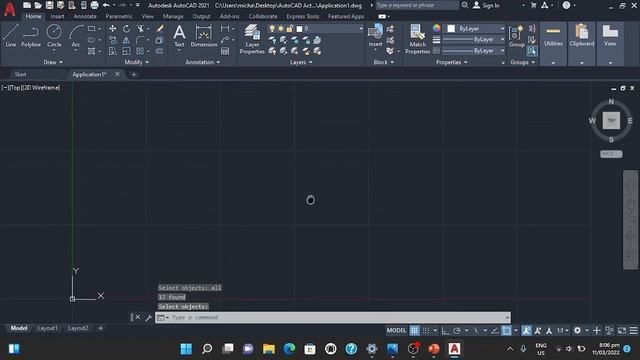Screen dimensions: 640x360
Task: Click the Customize hamburger icon in status bar
Action: [x=633, y=331]
